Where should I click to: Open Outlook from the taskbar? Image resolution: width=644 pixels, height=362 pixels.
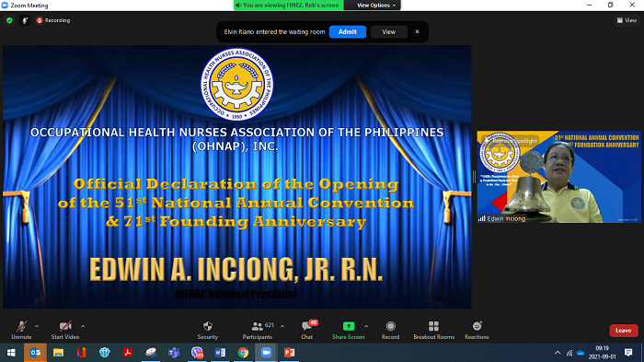[x=35, y=353]
